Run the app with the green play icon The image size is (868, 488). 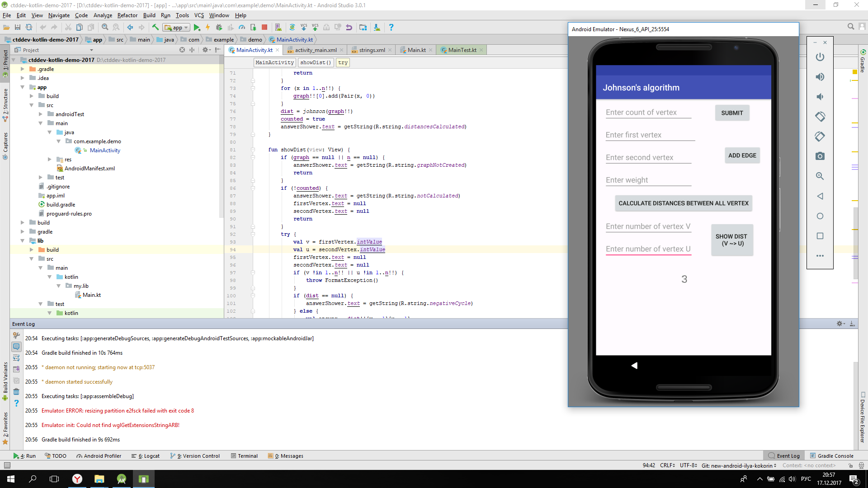coord(197,28)
